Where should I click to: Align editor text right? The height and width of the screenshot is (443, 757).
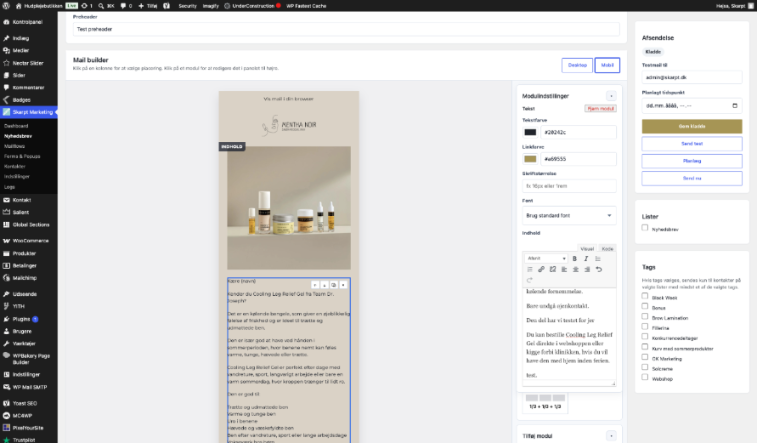click(587, 269)
